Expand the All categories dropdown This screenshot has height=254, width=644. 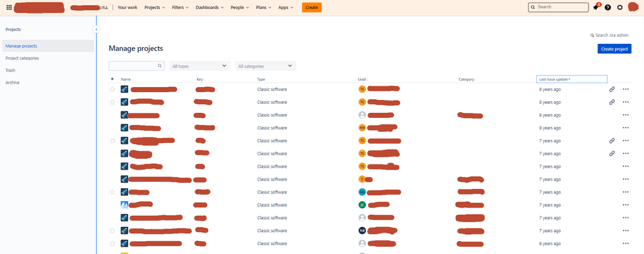pos(266,66)
